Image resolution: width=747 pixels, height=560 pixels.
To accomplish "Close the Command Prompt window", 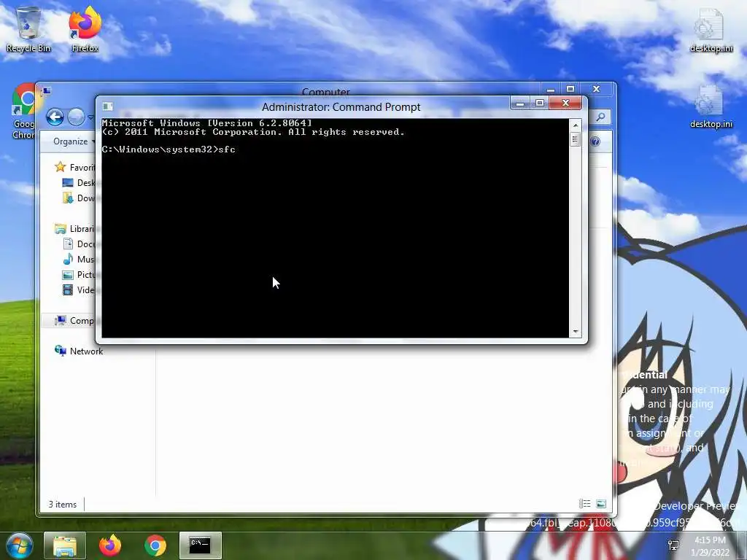I will [x=565, y=103].
